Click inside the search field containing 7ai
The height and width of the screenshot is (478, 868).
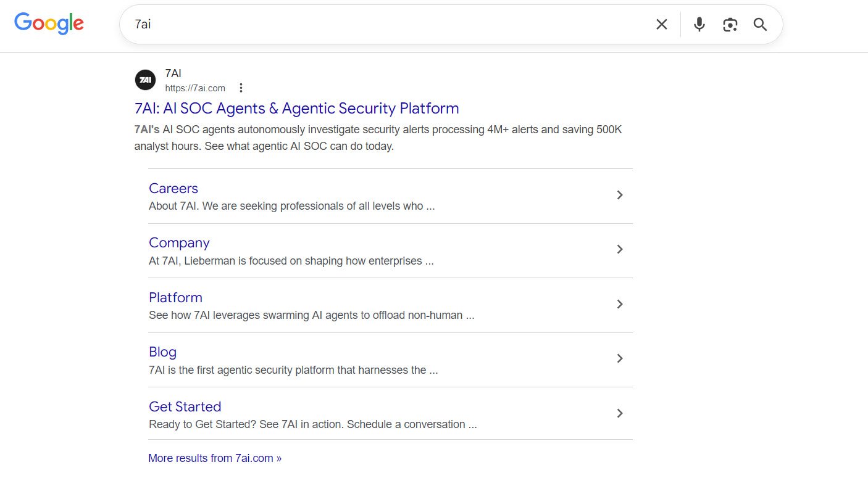(x=370, y=25)
